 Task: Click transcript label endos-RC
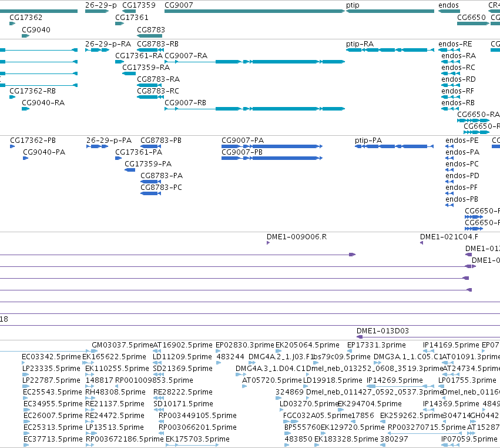click(458, 68)
